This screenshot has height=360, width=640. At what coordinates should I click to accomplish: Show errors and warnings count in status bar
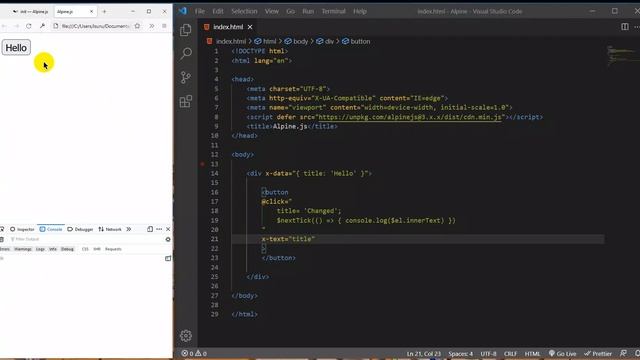pyautogui.click(x=194, y=353)
